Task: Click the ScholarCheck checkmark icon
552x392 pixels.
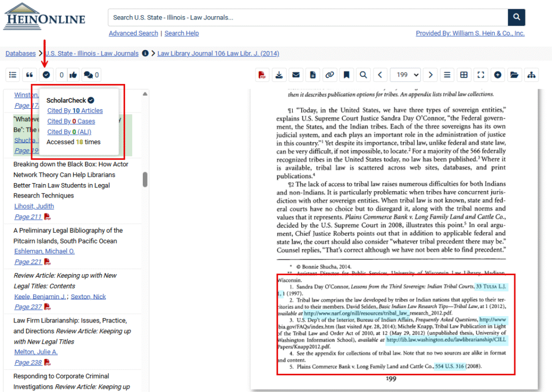Action: pyautogui.click(x=46, y=75)
